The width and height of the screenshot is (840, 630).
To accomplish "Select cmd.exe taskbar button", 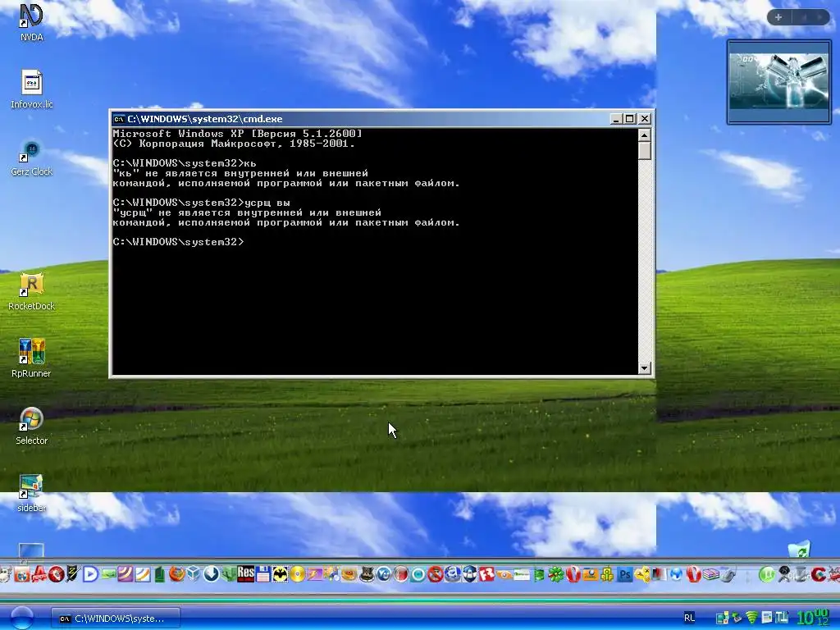I will coord(116,619).
